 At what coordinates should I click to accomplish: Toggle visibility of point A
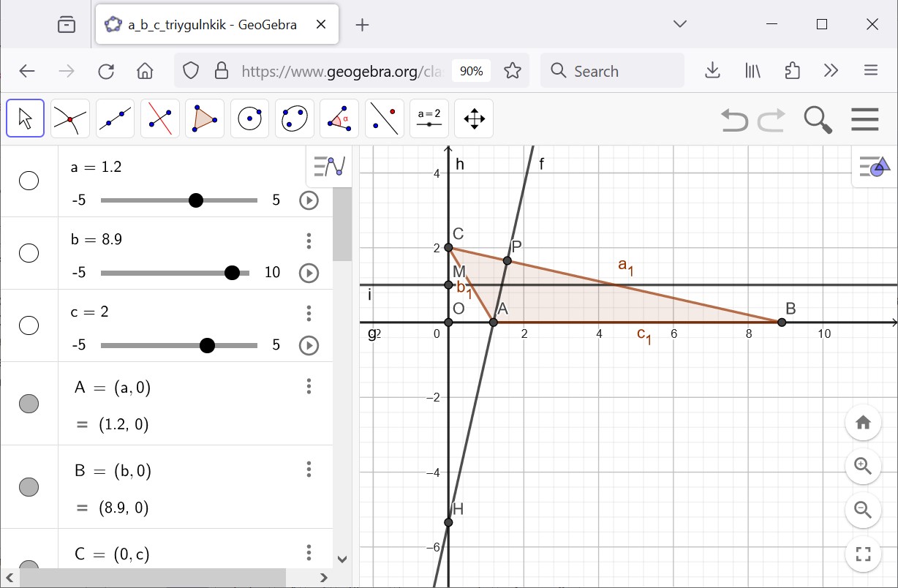click(29, 404)
